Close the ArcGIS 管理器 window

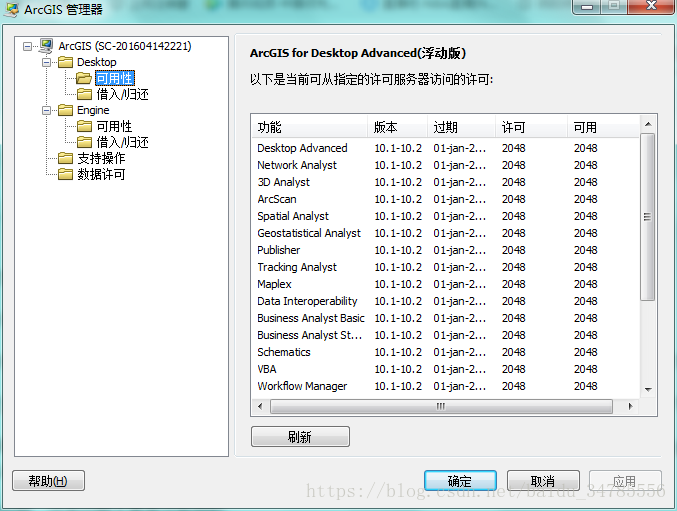(651, 6)
